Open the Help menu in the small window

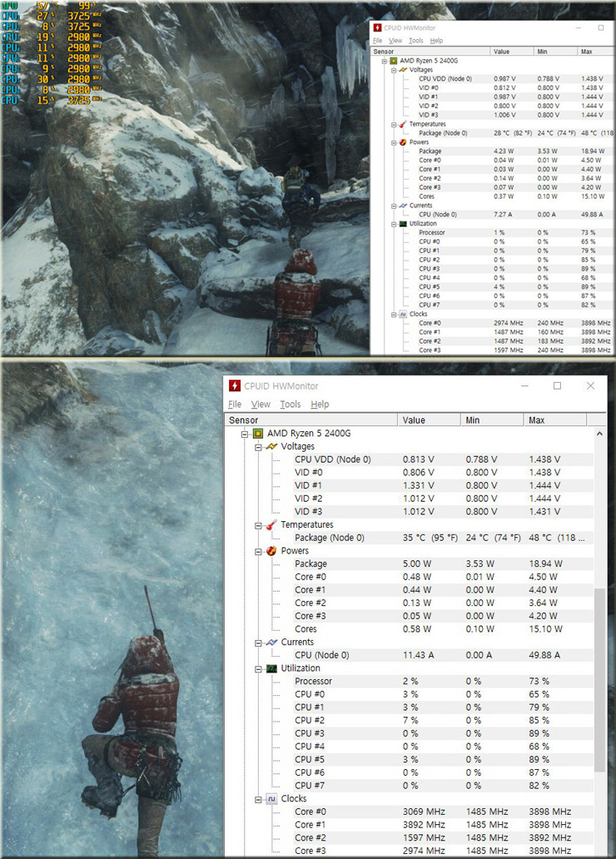tap(436, 41)
